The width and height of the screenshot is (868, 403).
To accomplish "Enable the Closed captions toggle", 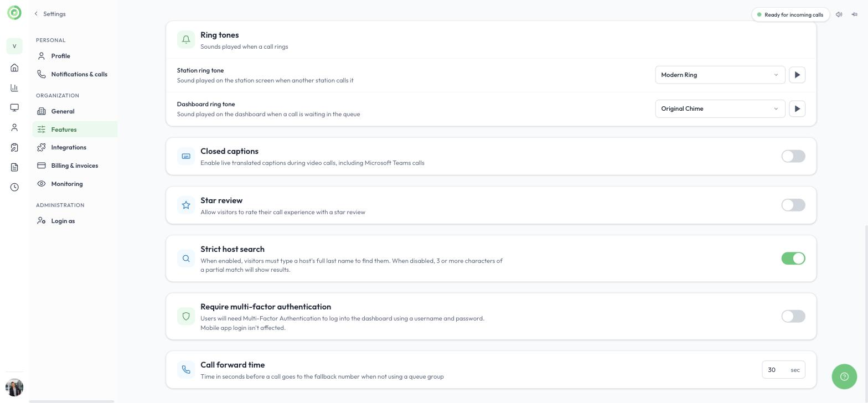I will click(x=793, y=156).
